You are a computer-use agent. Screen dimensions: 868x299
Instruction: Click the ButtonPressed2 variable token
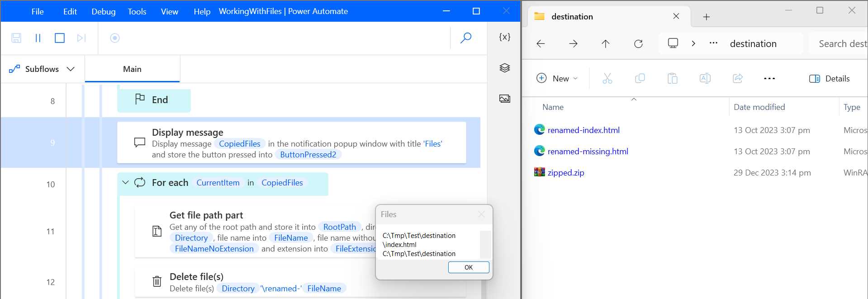[308, 155]
